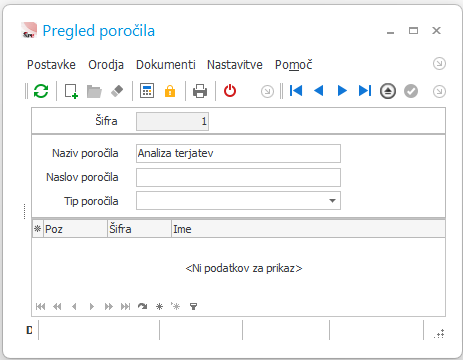Sort by the Šifra grid column header
This screenshot has width=463, height=360.
click(x=139, y=229)
